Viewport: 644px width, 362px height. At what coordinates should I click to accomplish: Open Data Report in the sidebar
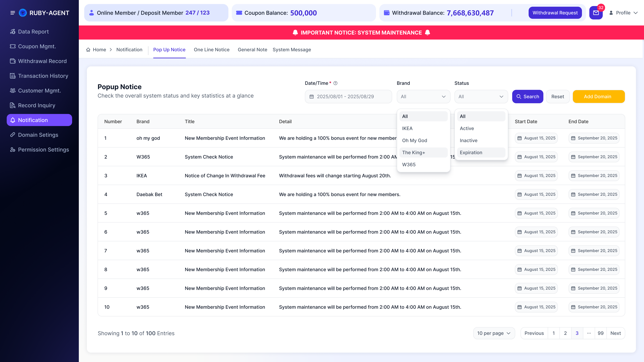click(x=39, y=32)
